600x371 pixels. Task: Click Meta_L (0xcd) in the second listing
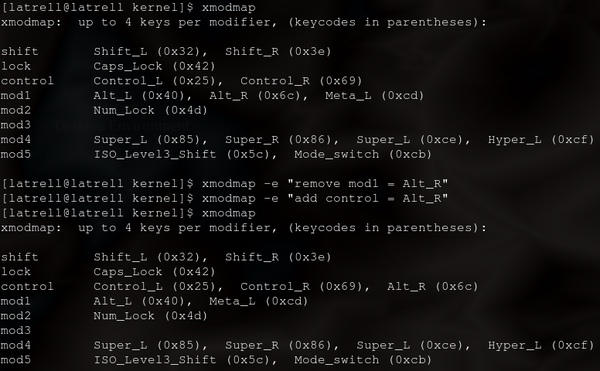259,301
